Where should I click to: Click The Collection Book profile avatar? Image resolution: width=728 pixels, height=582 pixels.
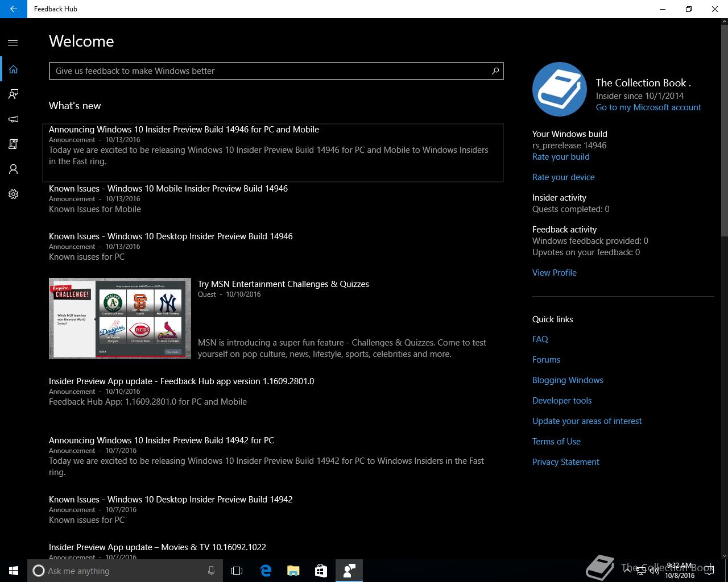tap(560, 89)
